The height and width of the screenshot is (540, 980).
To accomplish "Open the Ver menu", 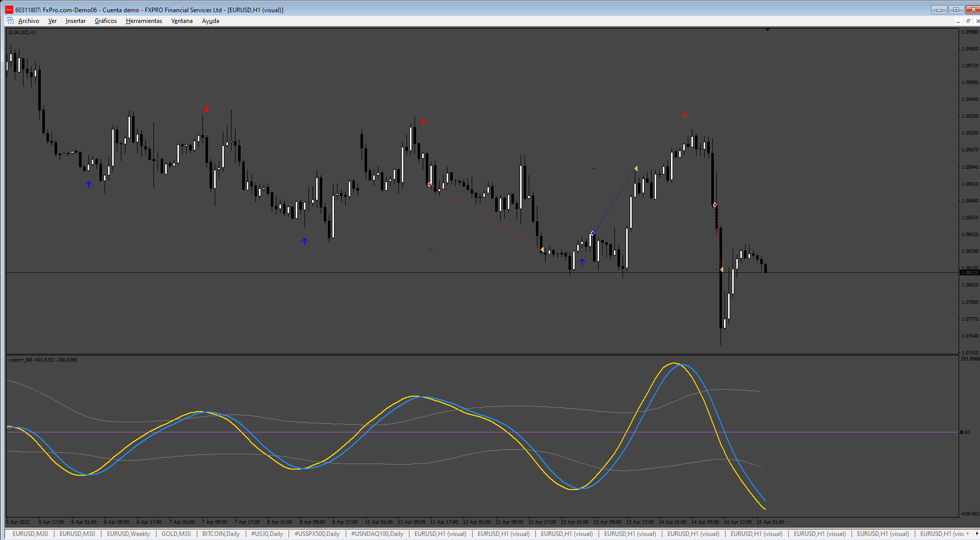I will point(53,21).
